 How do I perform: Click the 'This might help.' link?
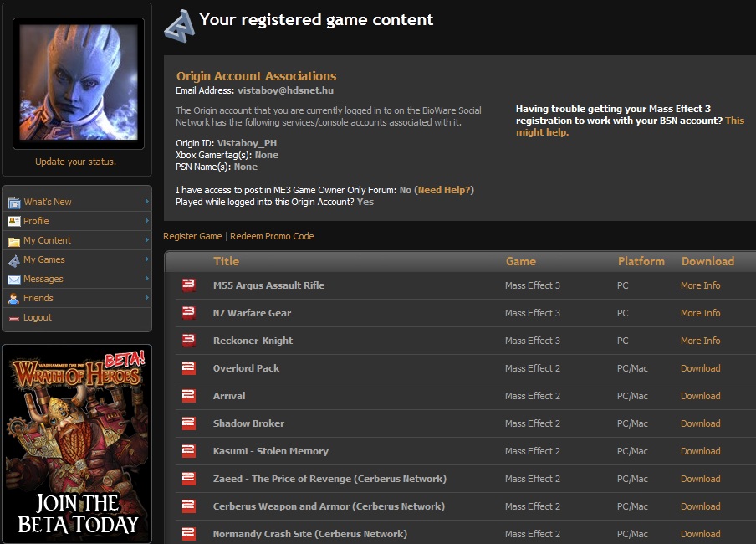tap(631, 126)
